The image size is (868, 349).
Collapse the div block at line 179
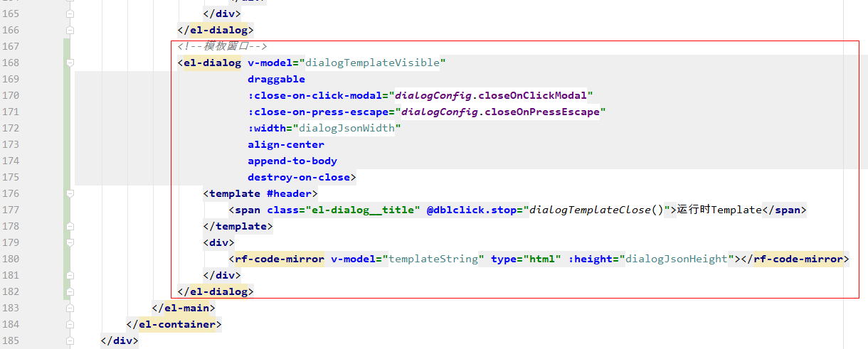pyautogui.click(x=70, y=242)
